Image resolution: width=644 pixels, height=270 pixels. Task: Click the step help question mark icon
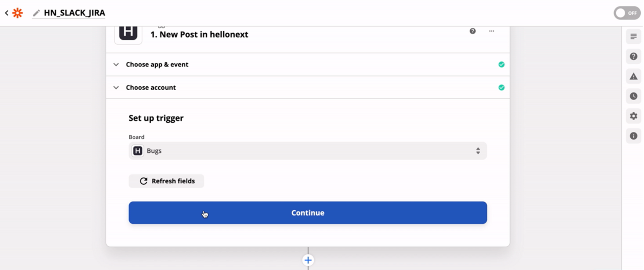(x=473, y=31)
